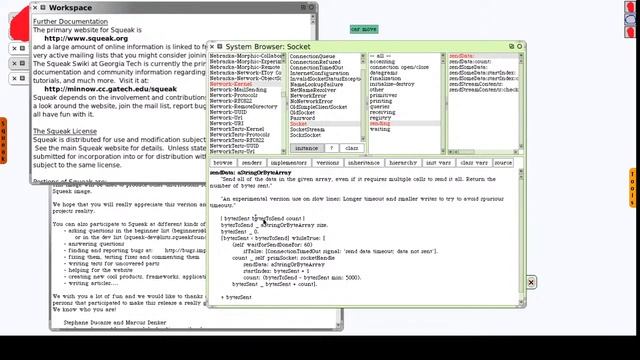Click the senders button

[x=252, y=163]
